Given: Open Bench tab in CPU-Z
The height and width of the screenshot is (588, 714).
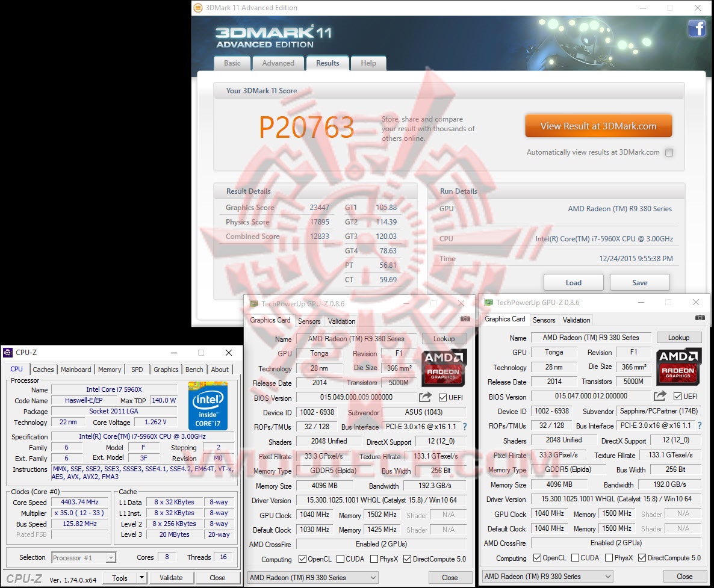Looking at the screenshot, I should tap(194, 370).
